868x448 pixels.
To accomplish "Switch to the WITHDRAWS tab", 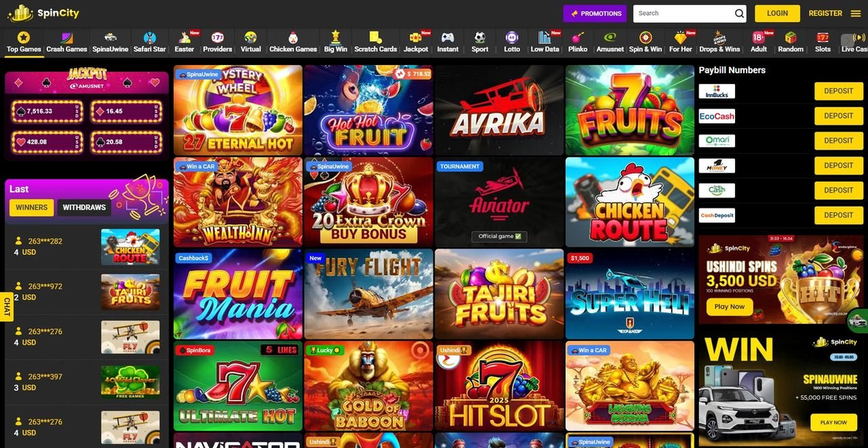I will click(x=84, y=207).
